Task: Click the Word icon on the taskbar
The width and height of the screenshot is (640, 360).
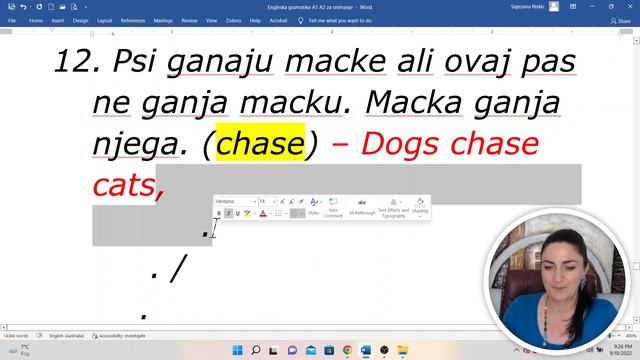Action: pyautogui.click(x=366, y=350)
